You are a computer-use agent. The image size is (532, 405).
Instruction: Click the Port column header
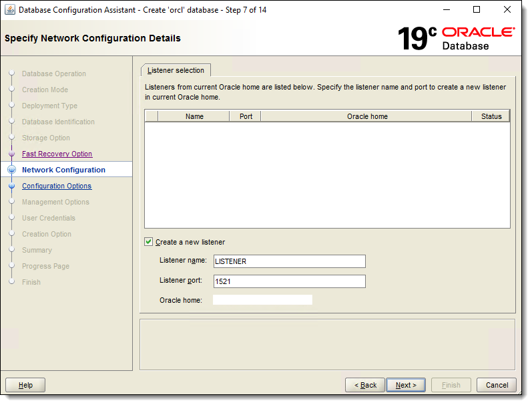[246, 116]
